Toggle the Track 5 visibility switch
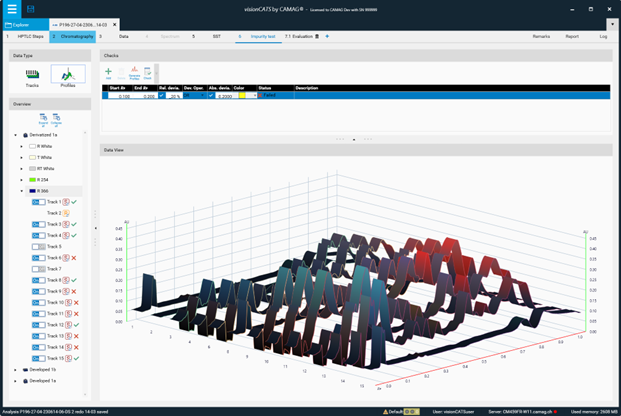Image resolution: width=621 pixels, height=416 pixels. [38, 246]
